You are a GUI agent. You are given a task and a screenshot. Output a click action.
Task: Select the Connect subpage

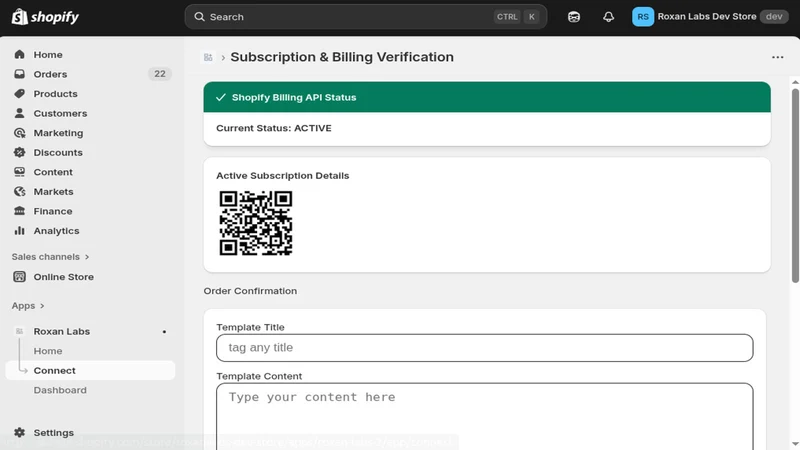[x=90, y=370]
